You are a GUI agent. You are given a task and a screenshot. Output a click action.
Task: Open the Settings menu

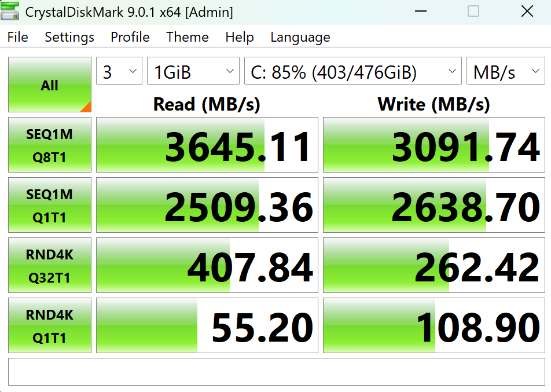[69, 37]
